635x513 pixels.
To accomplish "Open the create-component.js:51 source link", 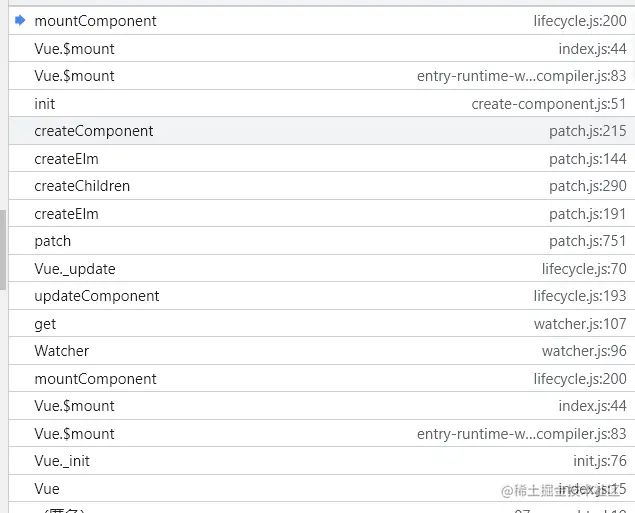I will (x=549, y=104).
